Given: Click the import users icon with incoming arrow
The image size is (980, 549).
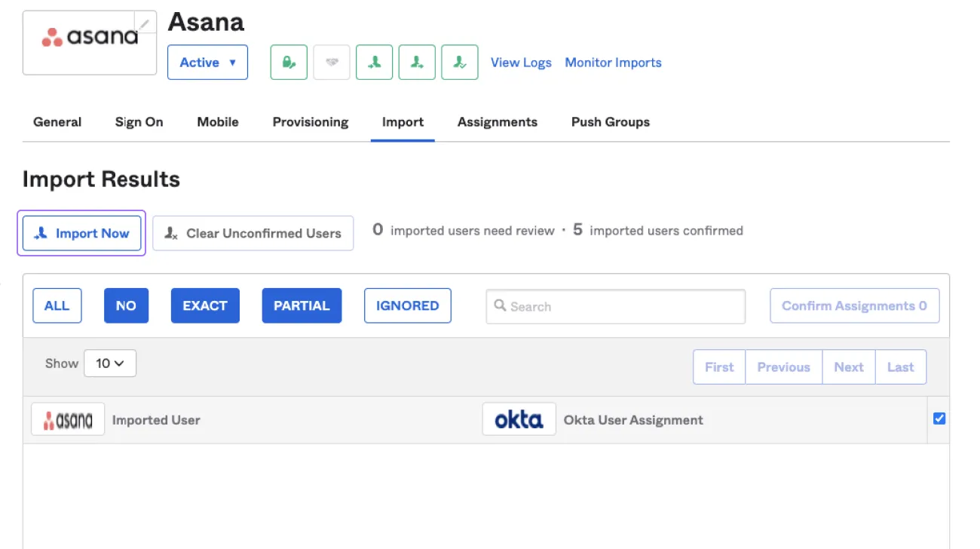Looking at the screenshot, I should pos(374,63).
